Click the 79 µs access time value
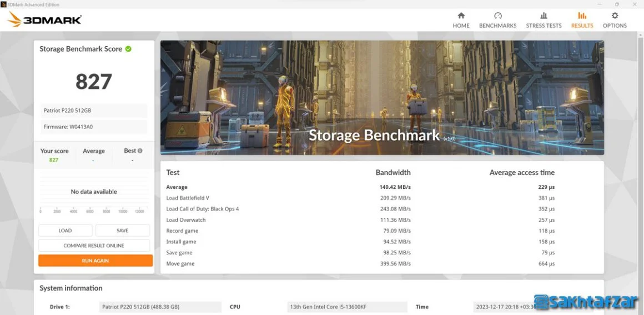This screenshot has height=315, width=644. tap(548, 253)
